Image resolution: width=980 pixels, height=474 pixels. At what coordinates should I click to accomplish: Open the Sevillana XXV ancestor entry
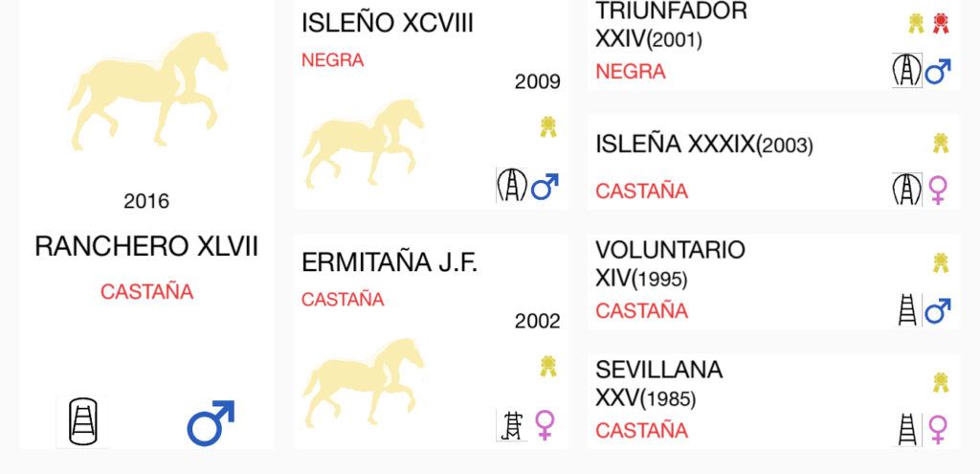[x=773, y=401]
